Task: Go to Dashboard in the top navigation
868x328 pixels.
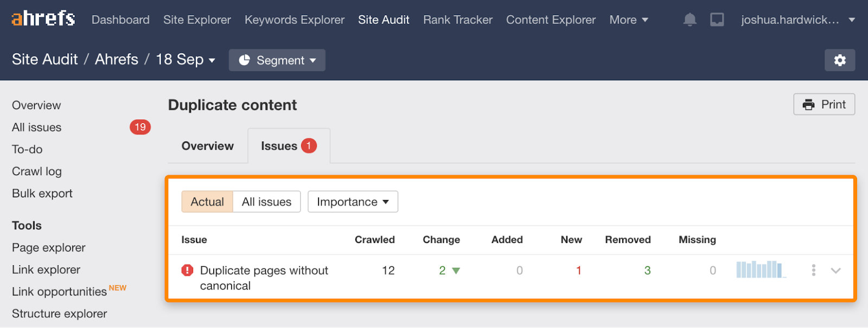Action: [x=120, y=20]
